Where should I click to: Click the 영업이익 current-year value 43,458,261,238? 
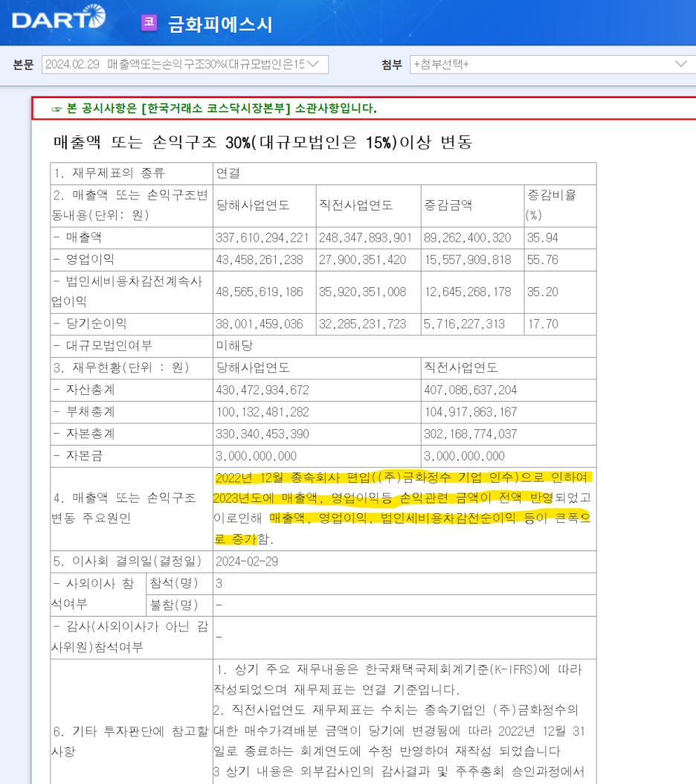[260, 260]
